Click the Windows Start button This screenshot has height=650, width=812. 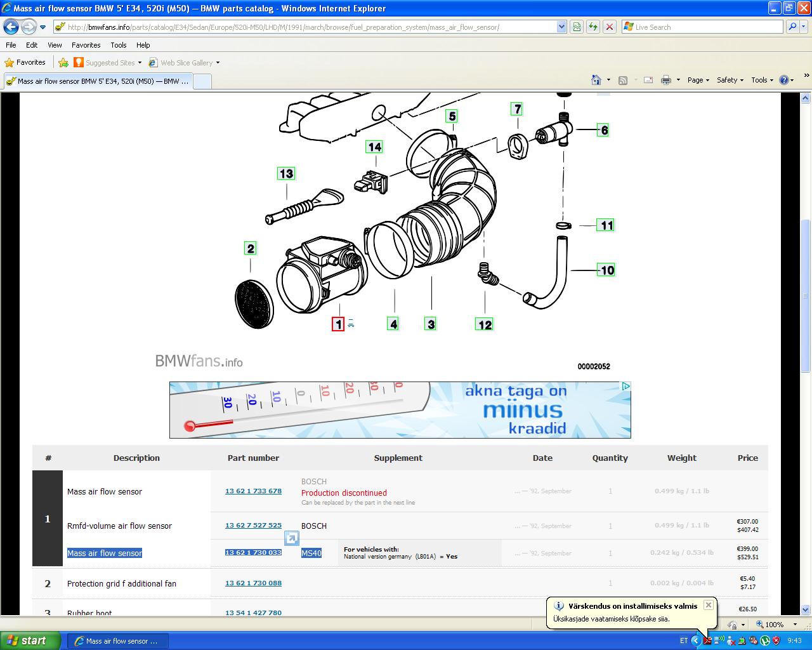coord(30,640)
